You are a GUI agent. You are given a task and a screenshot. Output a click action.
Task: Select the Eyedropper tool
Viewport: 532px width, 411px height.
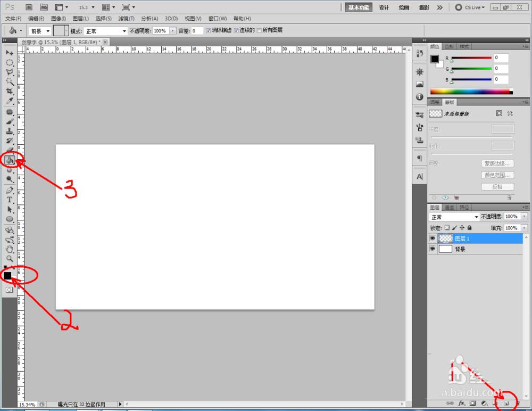(x=10, y=101)
